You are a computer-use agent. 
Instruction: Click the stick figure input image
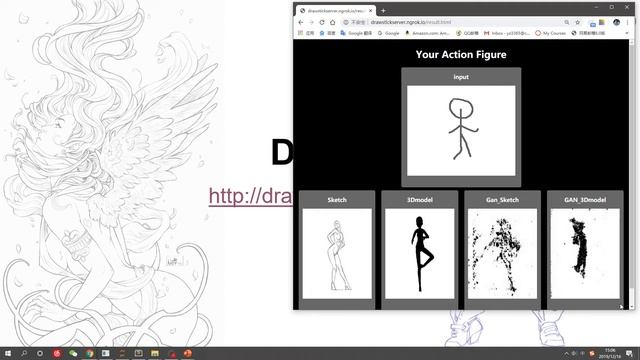(461, 131)
